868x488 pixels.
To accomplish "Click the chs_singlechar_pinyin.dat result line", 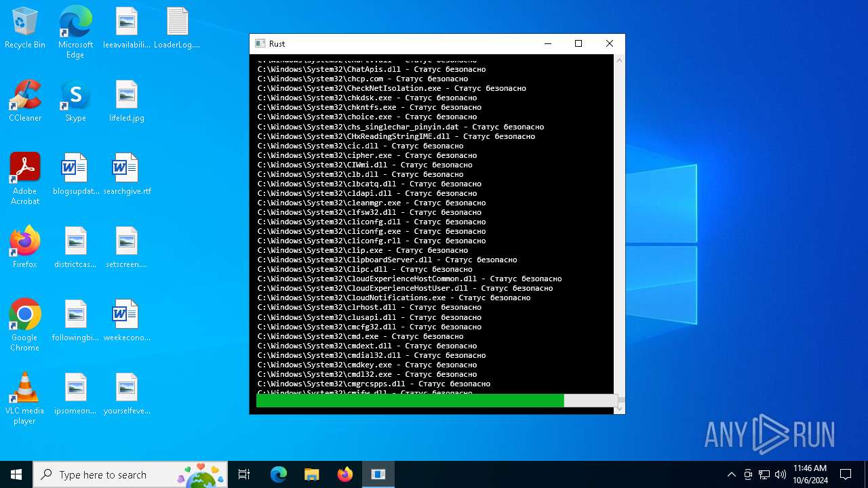I will 401,127.
